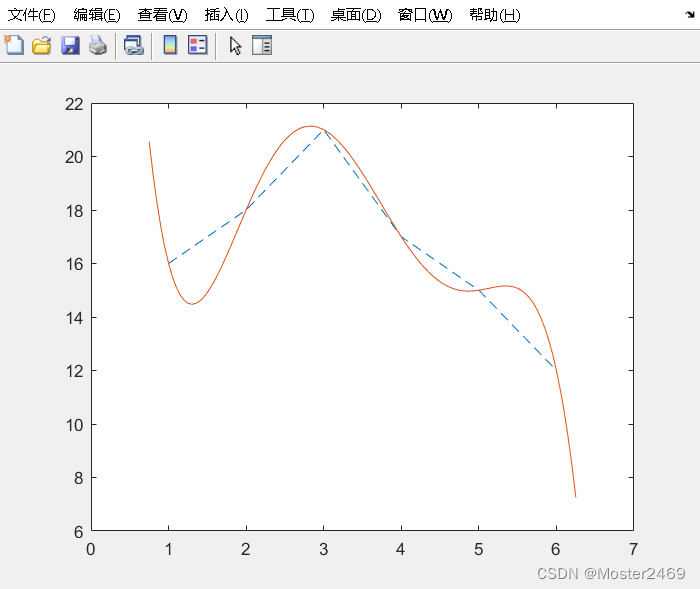Open the 编辑(E) menu
Image resolution: width=700 pixels, height=589 pixels.
click(97, 15)
